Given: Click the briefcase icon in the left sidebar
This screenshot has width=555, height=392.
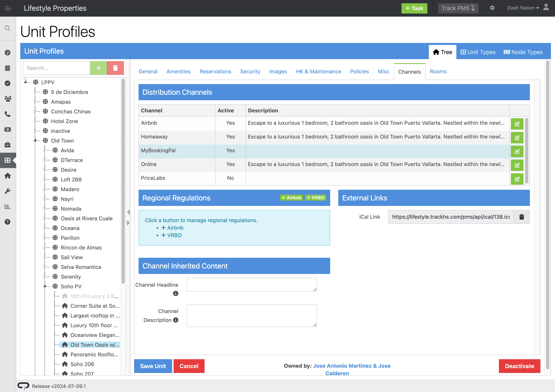Looking at the screenshot, I should [7, 145].
